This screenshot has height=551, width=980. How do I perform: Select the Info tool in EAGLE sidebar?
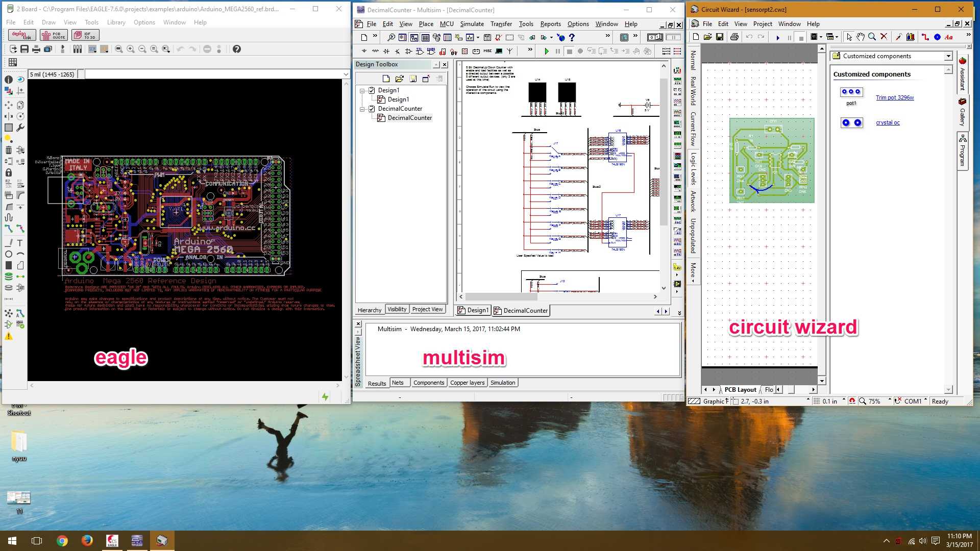click(9, 80)
